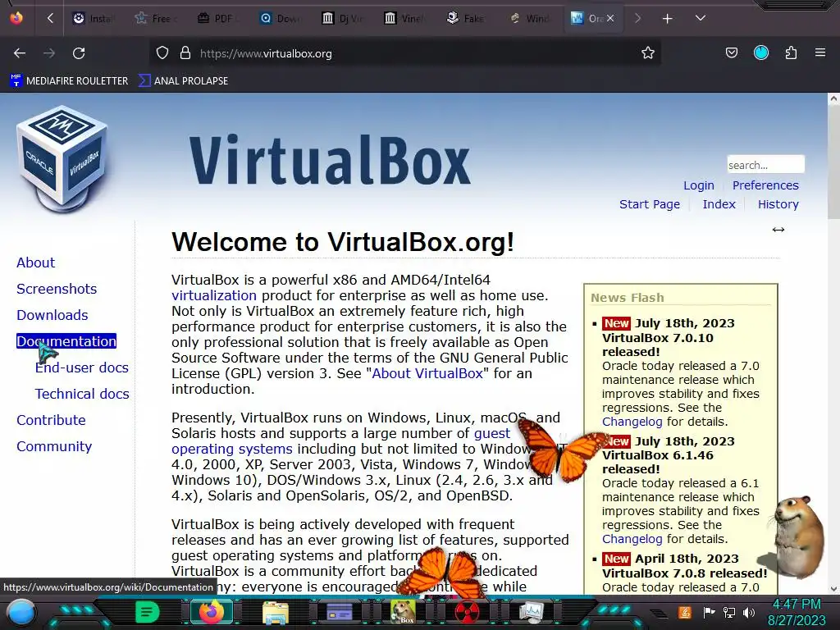
Task: Click the Firefox logo menu icon
Action: (x=16, y=18)
